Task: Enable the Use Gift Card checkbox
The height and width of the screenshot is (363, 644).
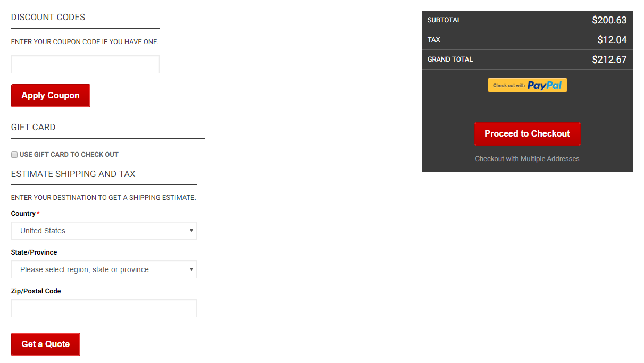Action: click(x=14, y=155)
